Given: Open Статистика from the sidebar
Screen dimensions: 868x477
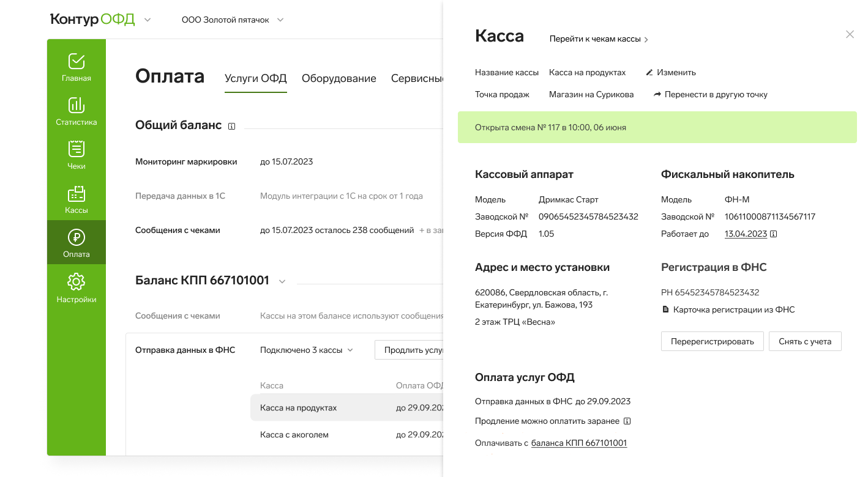Looking at the screenshot, I should 76,112.
